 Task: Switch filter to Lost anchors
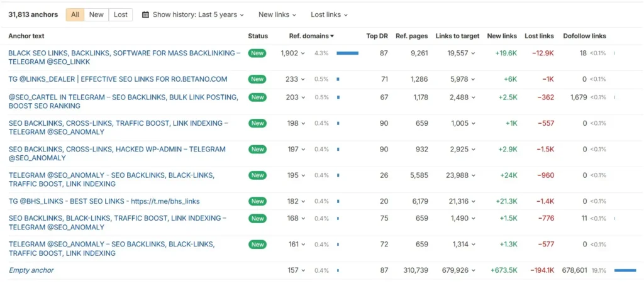coord(120,14)
